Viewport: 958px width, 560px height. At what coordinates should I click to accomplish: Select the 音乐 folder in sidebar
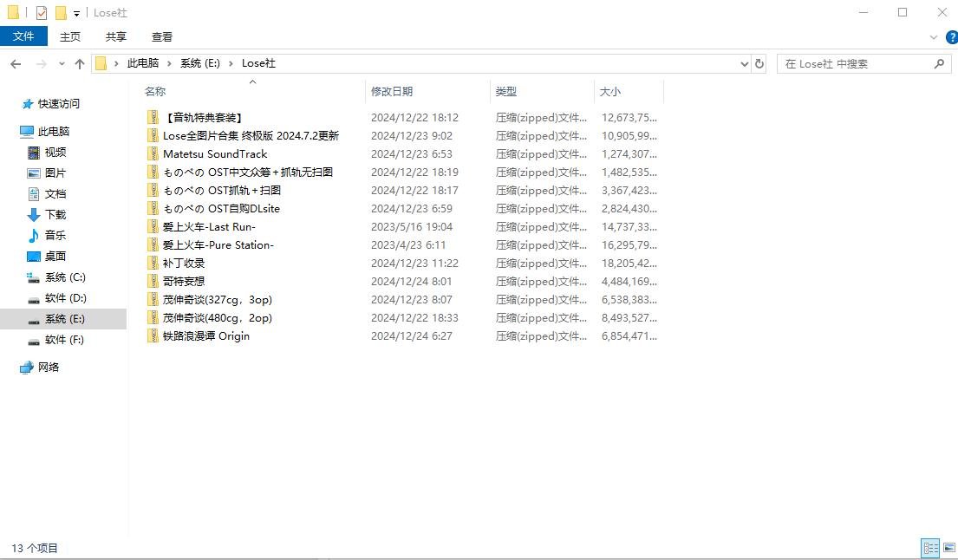click(x=55, y=236)
